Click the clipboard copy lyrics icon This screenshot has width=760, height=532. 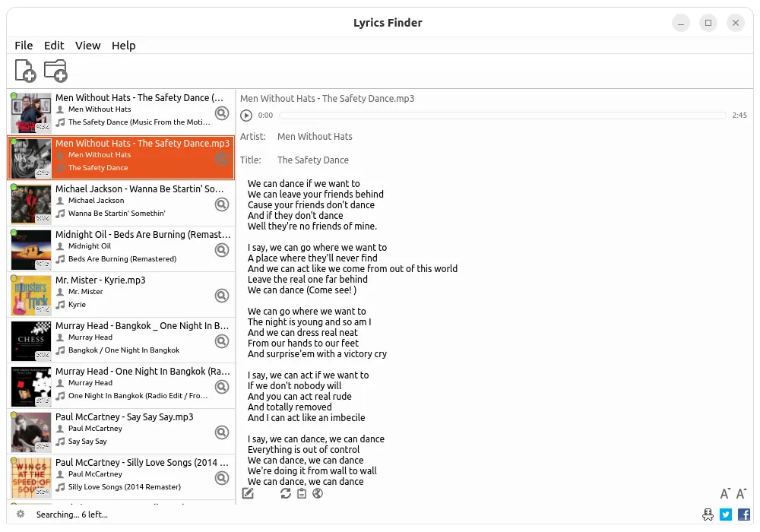click(x=302, y=493)
